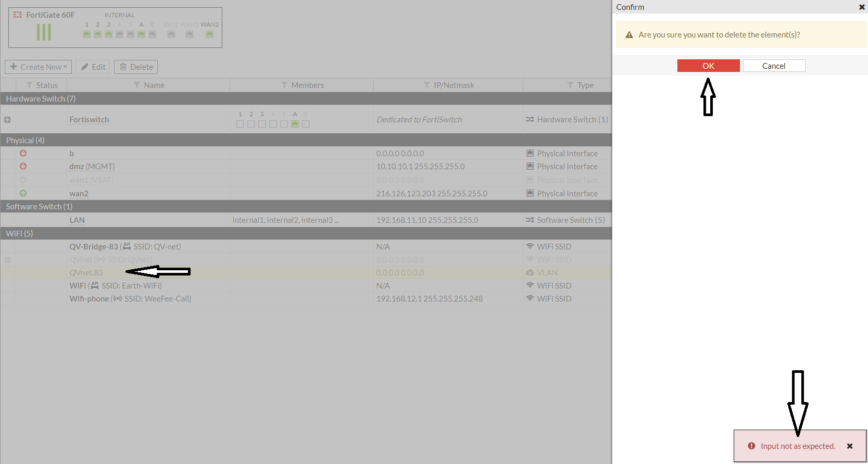Click the Hardware Switch type icon for Fortiswitch
The width and height of the screenshot is (868, 464).
click(530, 120)
